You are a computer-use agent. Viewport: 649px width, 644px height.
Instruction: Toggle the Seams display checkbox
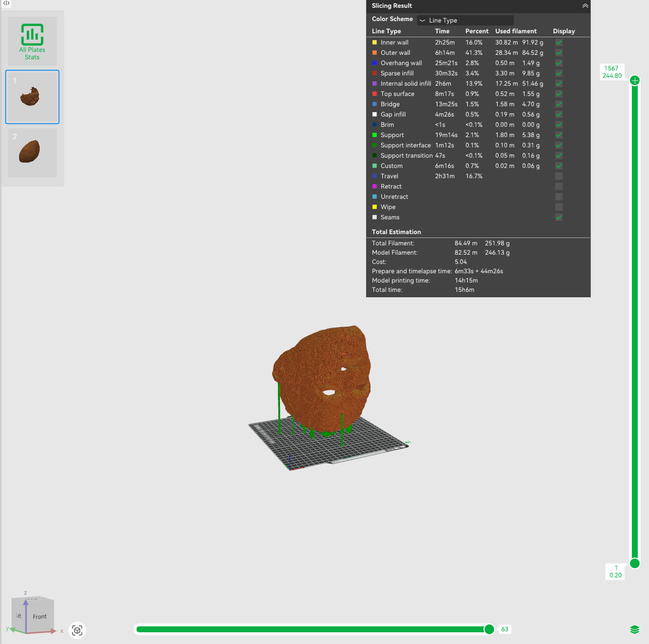pyautogui.click(x=559, y=217)
